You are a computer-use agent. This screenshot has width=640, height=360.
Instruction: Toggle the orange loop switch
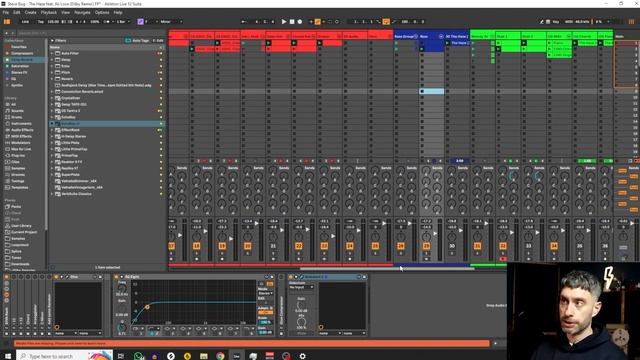pyautogui.click(x=386, y=22)
